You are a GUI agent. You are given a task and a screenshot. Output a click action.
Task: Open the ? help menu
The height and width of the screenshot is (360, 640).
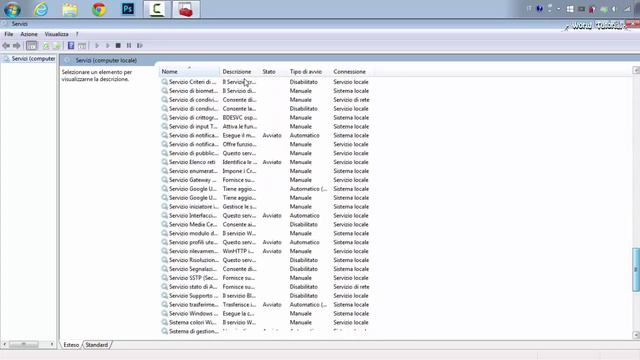point(77,34)
